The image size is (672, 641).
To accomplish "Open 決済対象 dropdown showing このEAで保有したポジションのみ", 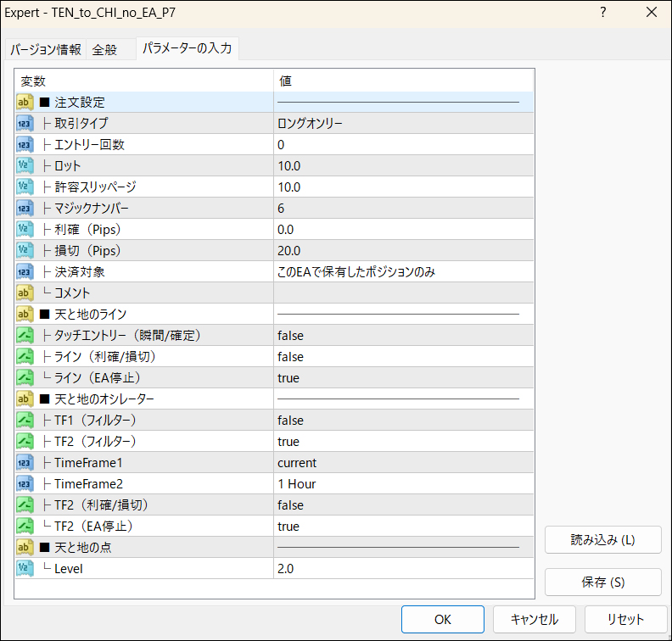I will 403,272.
